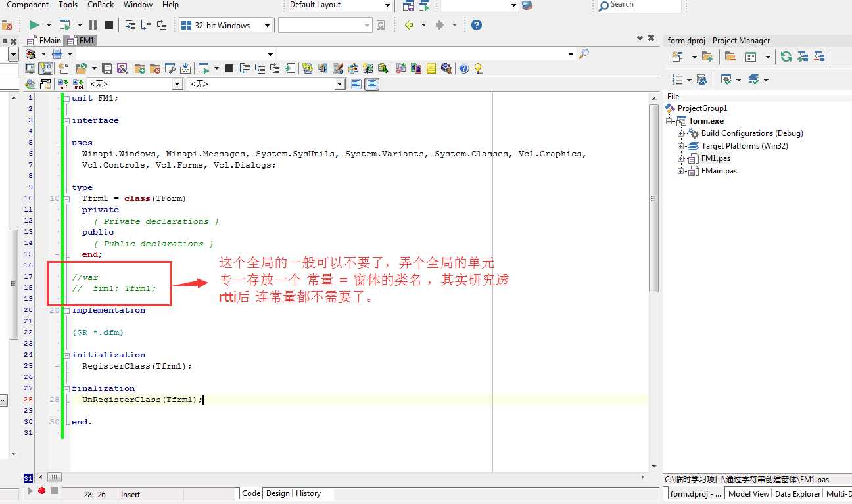This screenshot has height=504, width=852.
Task: Collapse all nodes in Project Manager
Action: click(x=819, y=57)
